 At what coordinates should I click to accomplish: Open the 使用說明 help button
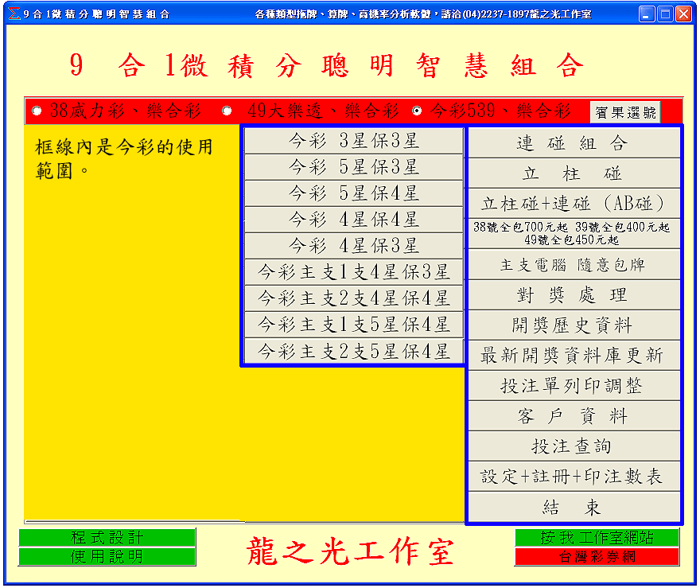coord(107,557)
